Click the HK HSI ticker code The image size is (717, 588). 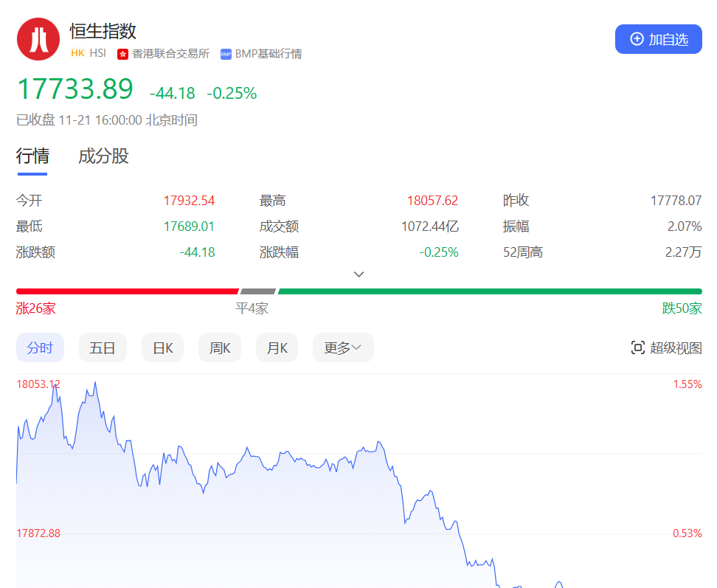pos(89,54)
